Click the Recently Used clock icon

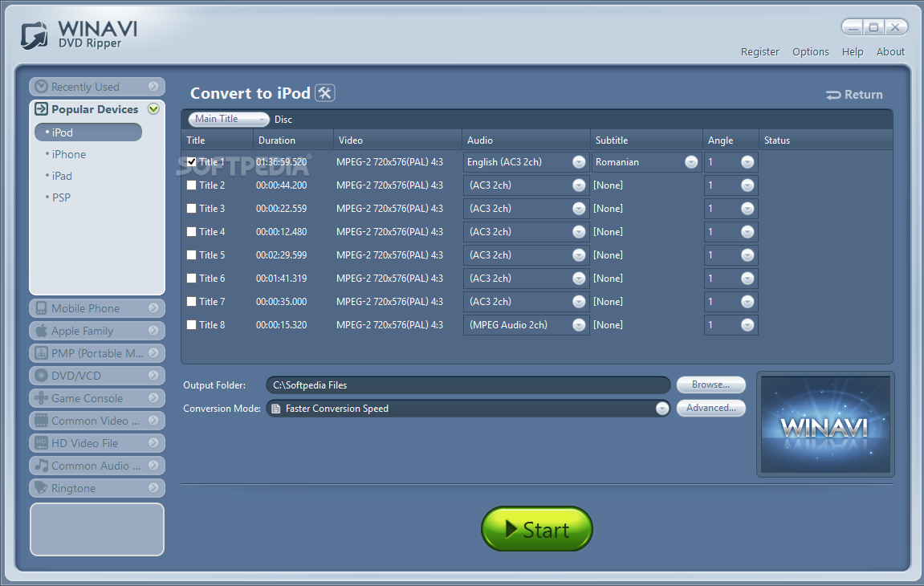click(41, 87)
